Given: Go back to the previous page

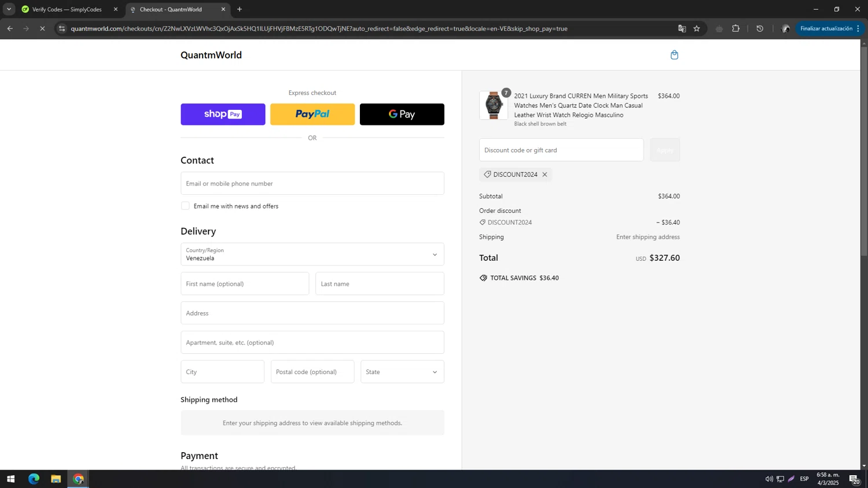Looking at the screenshot, I should point(10,28).
